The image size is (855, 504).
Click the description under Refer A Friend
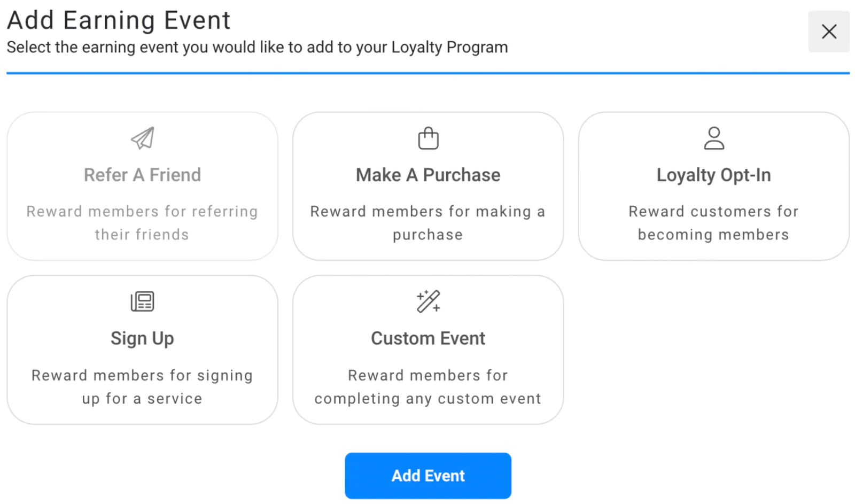pyautogui.click(x=142, y=222)
